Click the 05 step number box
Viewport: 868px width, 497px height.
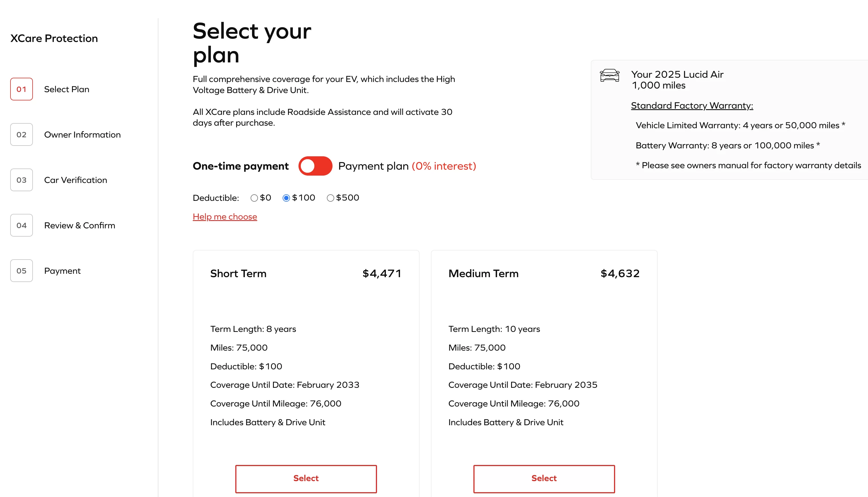pos(22,271)
